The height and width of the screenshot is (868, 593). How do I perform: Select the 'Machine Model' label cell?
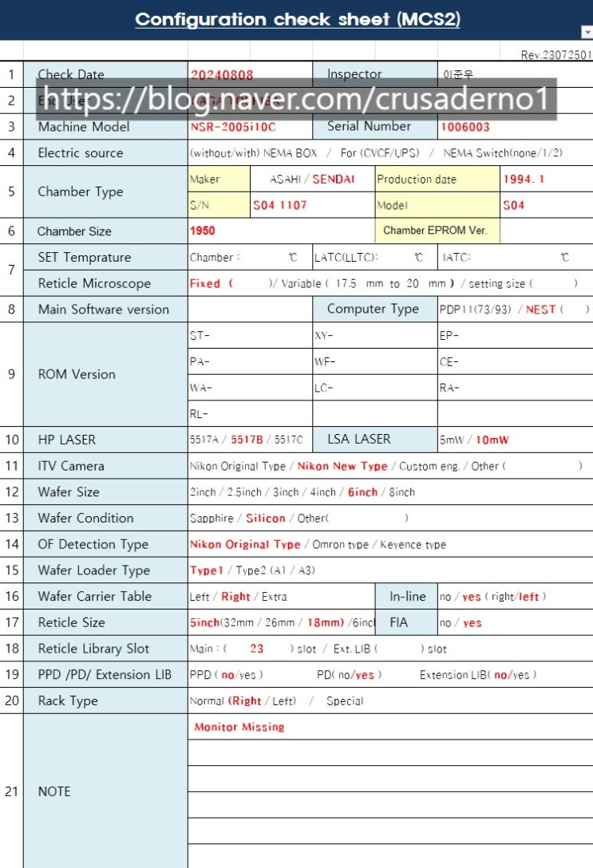pos(105,127)
